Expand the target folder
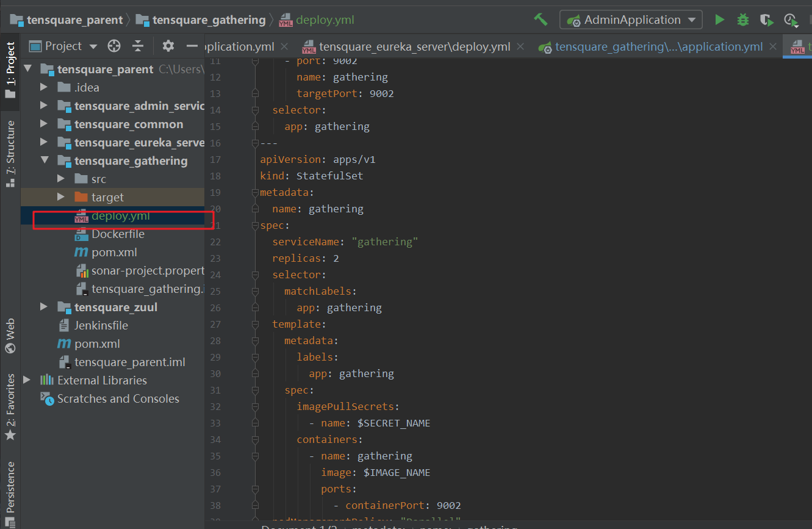 tap(61, 197)
